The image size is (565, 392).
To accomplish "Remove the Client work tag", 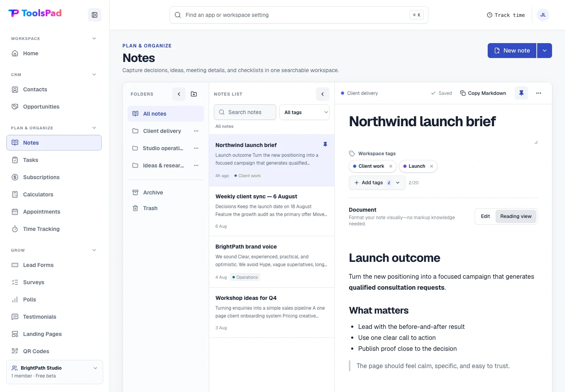I will click(x=391, y=166).
